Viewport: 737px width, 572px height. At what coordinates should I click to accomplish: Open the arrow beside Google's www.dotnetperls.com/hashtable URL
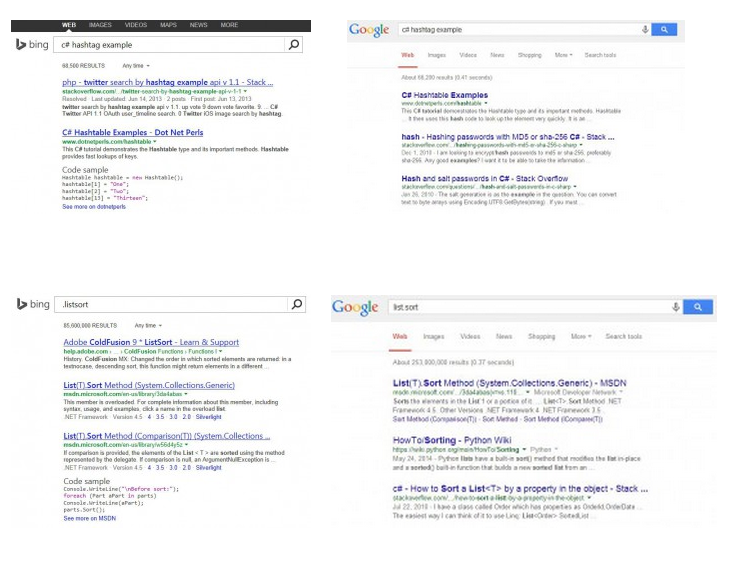click(486, 103)
